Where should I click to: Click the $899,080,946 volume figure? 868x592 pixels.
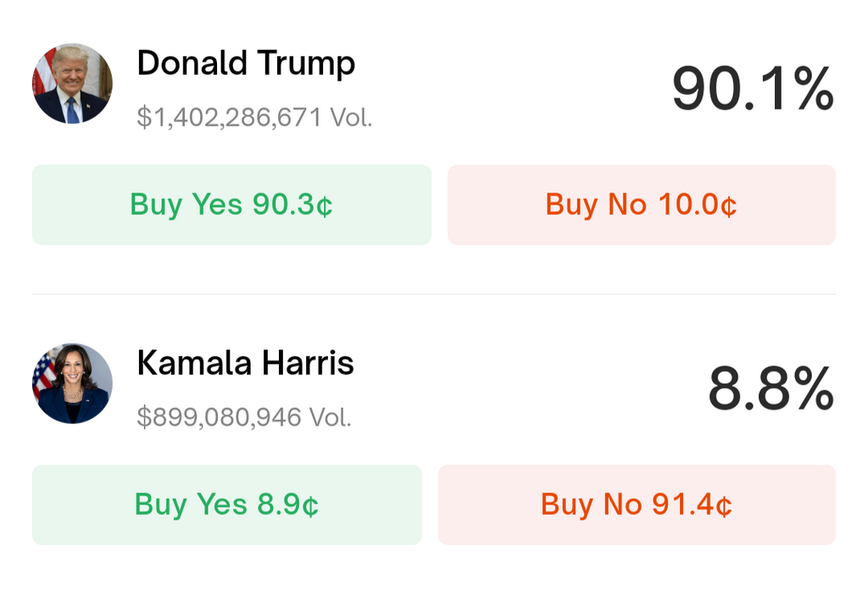tap(220, 416)
